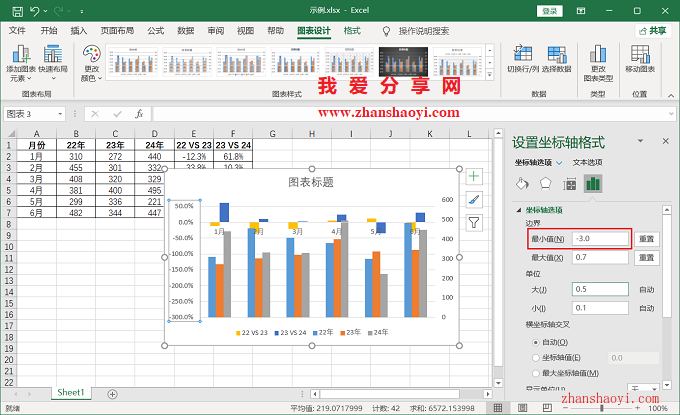This screenshot has width=680, height=415.
Task: Switch to Page Break Preview
Action: [x=547, y=408]
